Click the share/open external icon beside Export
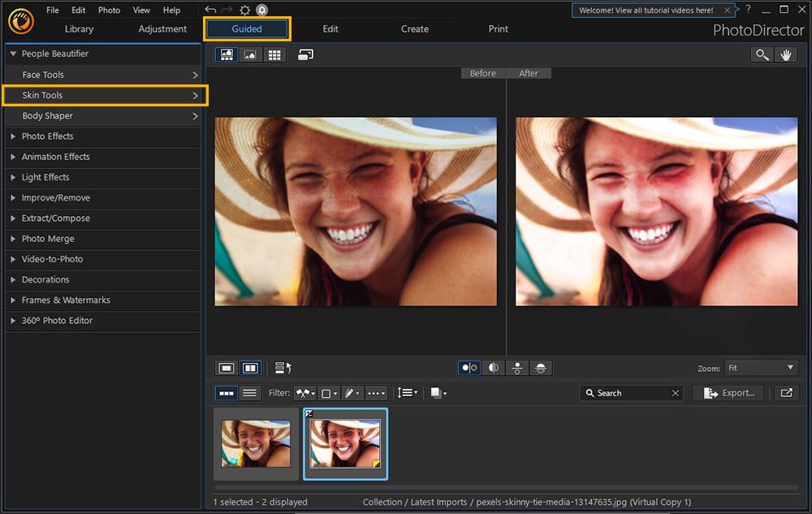 pos(785,393)
